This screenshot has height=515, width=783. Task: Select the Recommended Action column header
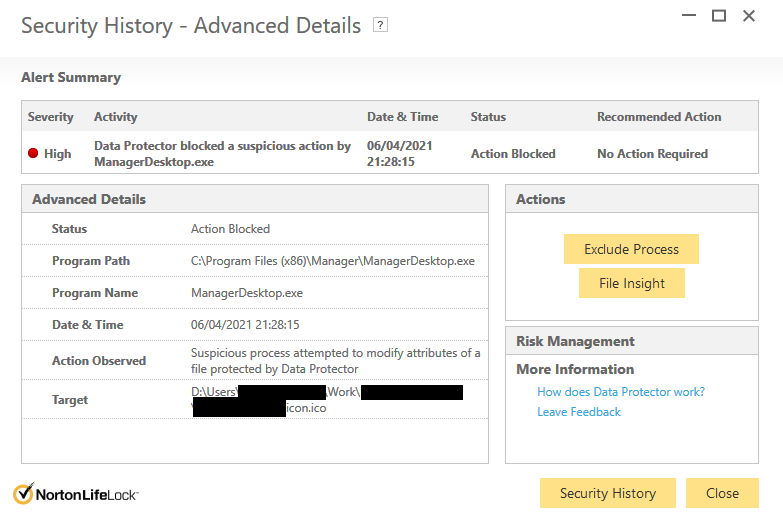[659, 116]
